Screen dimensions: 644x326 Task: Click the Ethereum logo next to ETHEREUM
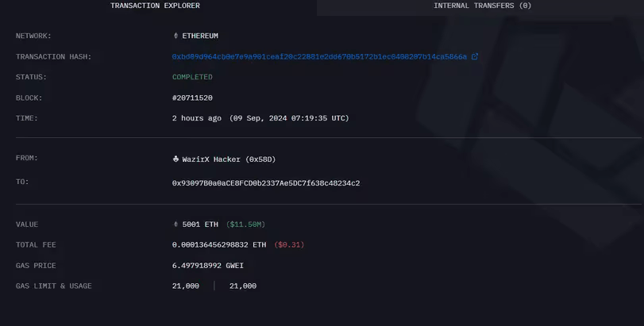(175, 36)
